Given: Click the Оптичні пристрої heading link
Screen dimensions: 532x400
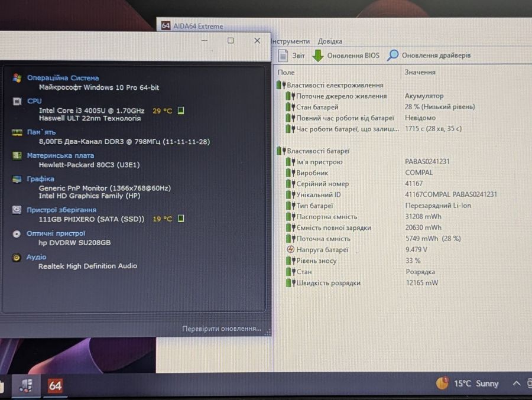Looking at the screenshot, I should (x=56, y=233).
